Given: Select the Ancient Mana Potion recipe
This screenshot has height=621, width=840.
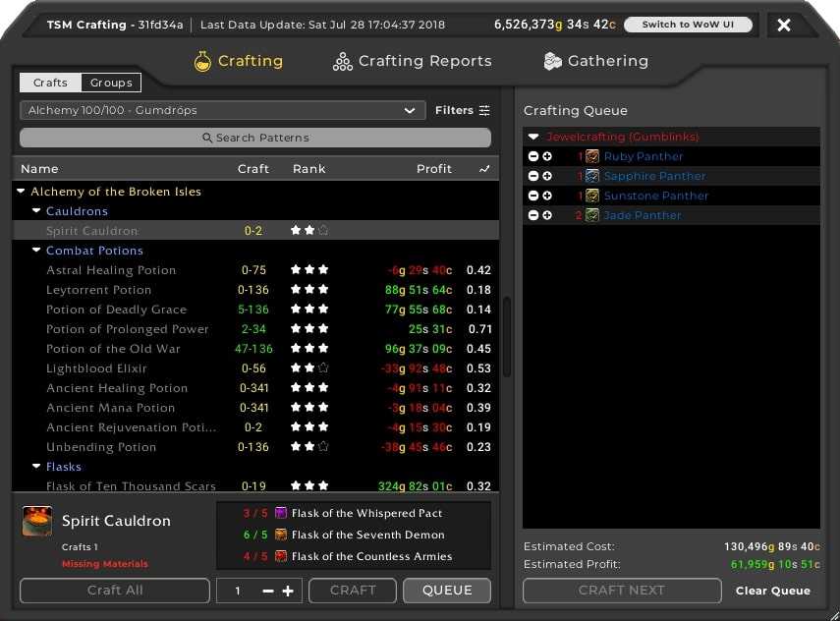Looking at the screenshot, I should [255, 408].
